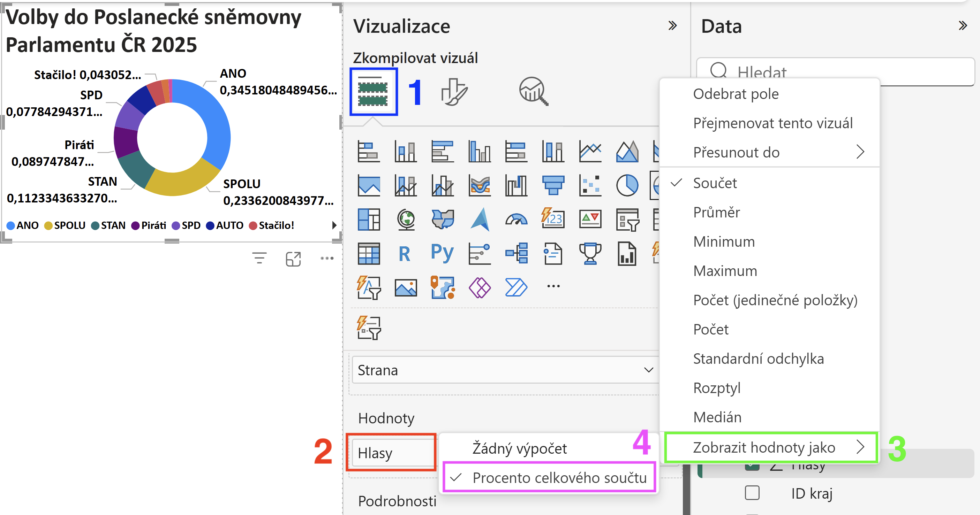Choose the scatter chart visual
The image size is (980, 515).
click(590, 185)
